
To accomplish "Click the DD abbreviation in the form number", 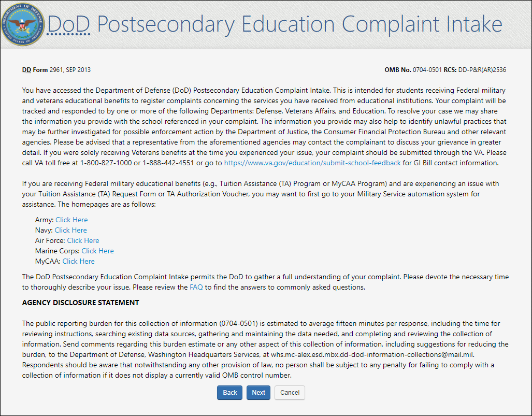I will pyautogui.click(x=26, y=69).
